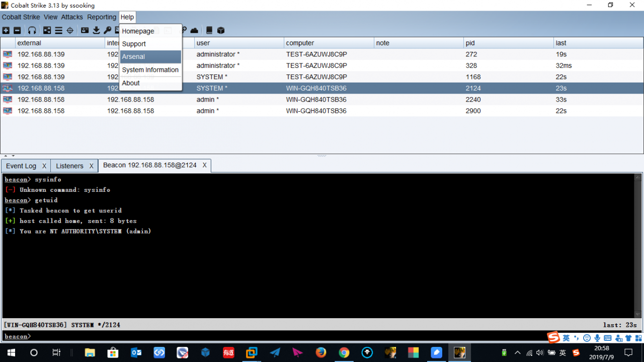This screenshot has height=362, width=644.
Task: Select Arsenal in Help menu
Action: 150,57
